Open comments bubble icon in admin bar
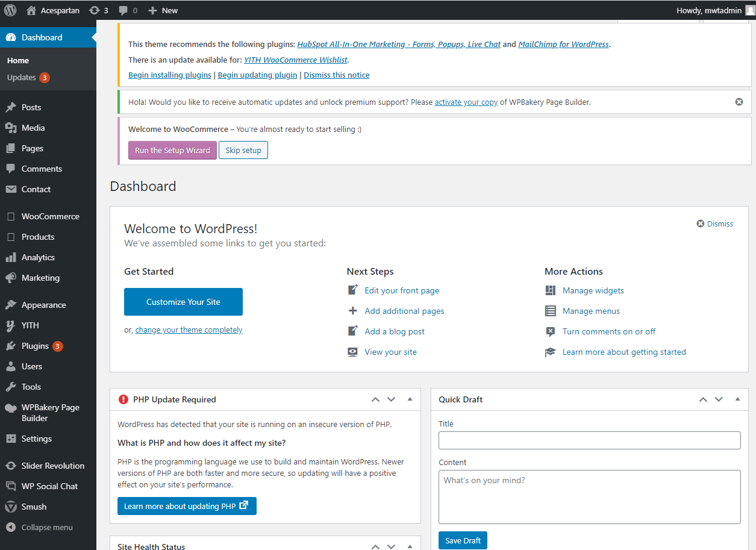 coord(123,10)
